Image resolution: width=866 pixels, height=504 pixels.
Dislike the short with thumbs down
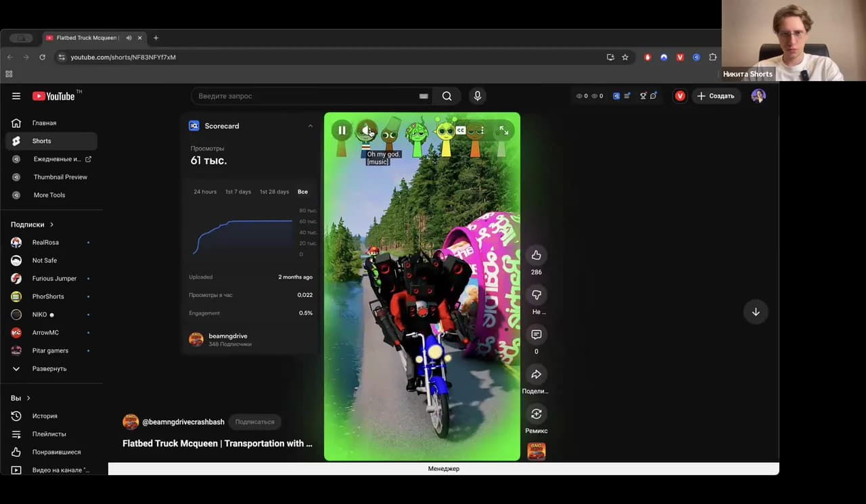click(x=537, y=295)
